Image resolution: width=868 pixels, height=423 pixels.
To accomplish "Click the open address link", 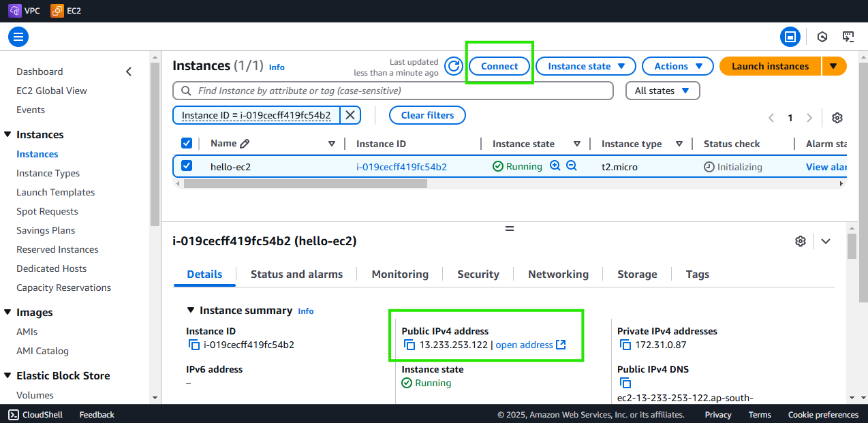I will point(525,345).
